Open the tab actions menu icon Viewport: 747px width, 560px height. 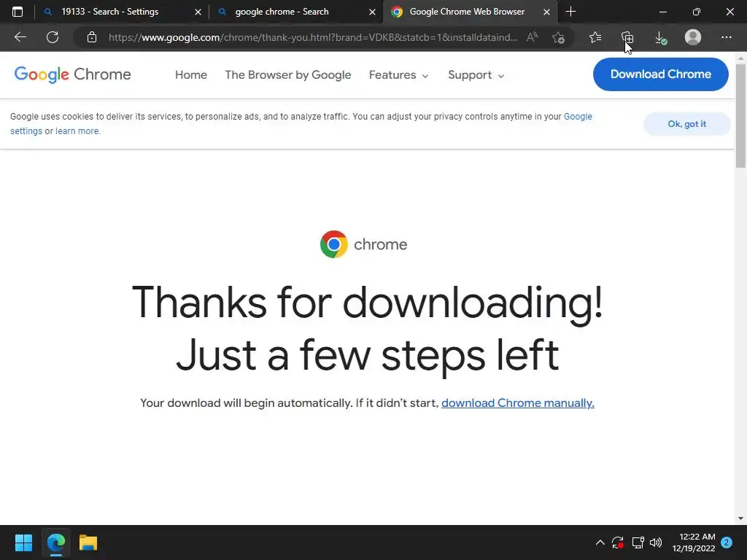(x=18, y=12)
